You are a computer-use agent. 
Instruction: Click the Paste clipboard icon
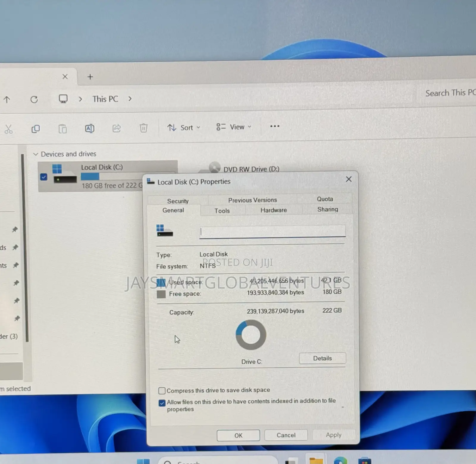[x=62, y=129]
